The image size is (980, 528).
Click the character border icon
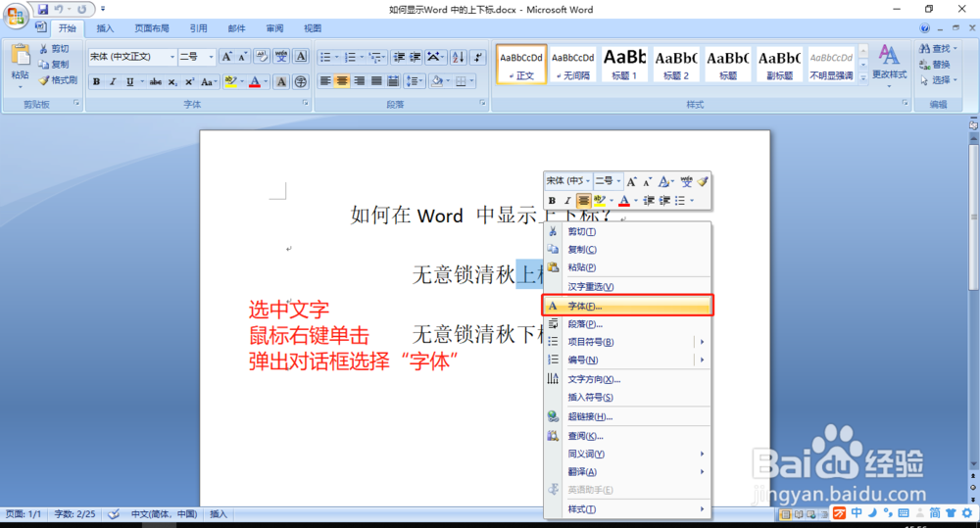301,57
